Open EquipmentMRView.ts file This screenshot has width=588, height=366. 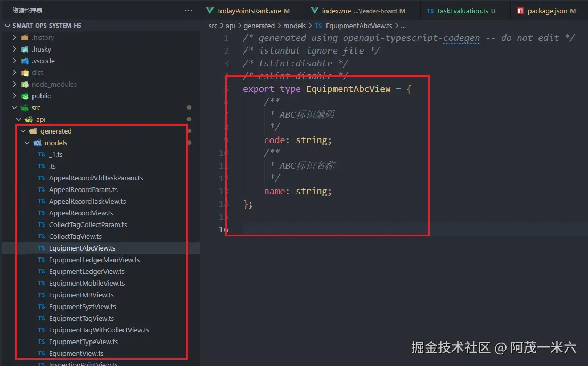point(81,295)
